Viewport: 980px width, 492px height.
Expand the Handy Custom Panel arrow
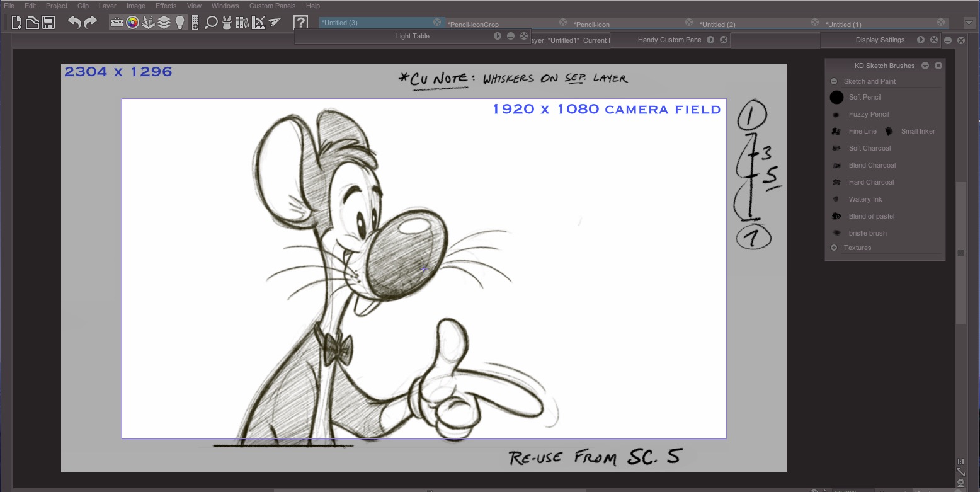coord(710,40)
